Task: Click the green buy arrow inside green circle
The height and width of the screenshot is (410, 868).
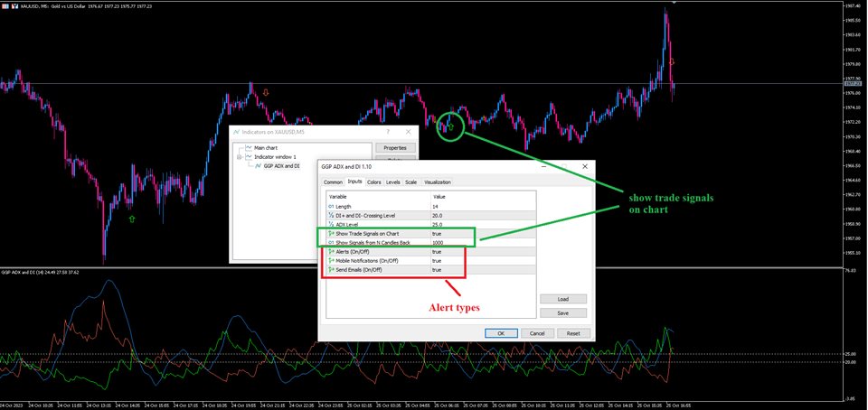Action: [450, 127]
